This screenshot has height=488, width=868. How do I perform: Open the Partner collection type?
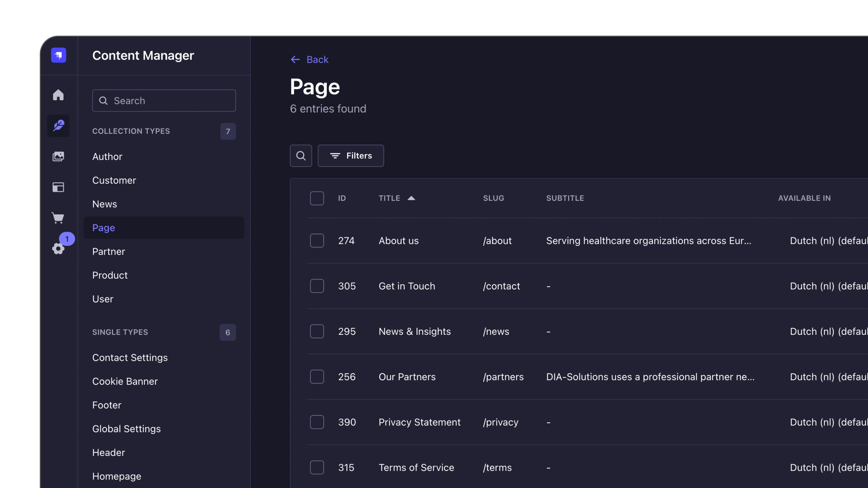[x=108, y=252]
